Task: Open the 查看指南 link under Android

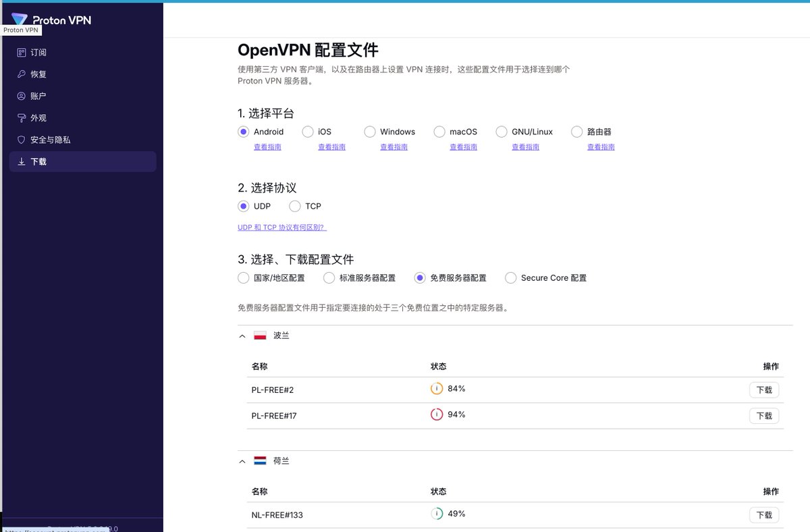Action: (267, 147)
